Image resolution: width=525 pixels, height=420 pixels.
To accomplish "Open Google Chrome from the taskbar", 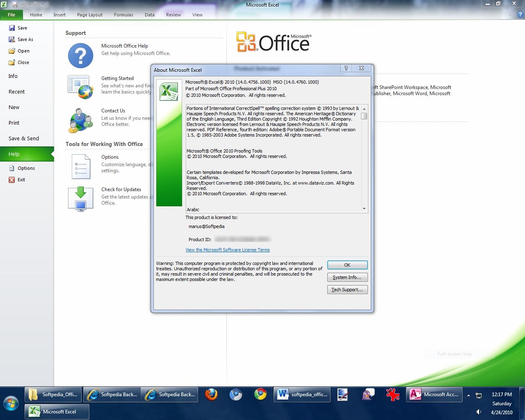I will 260,395.
